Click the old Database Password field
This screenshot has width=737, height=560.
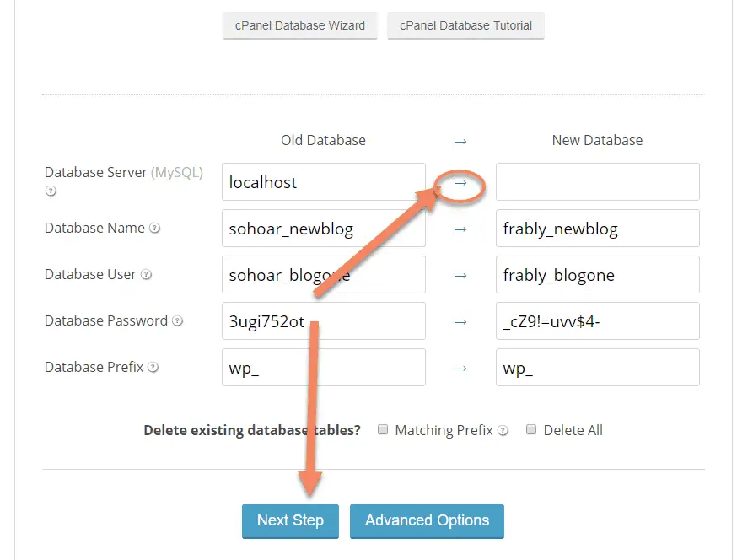pyautogui.click(x=323, y=320)
